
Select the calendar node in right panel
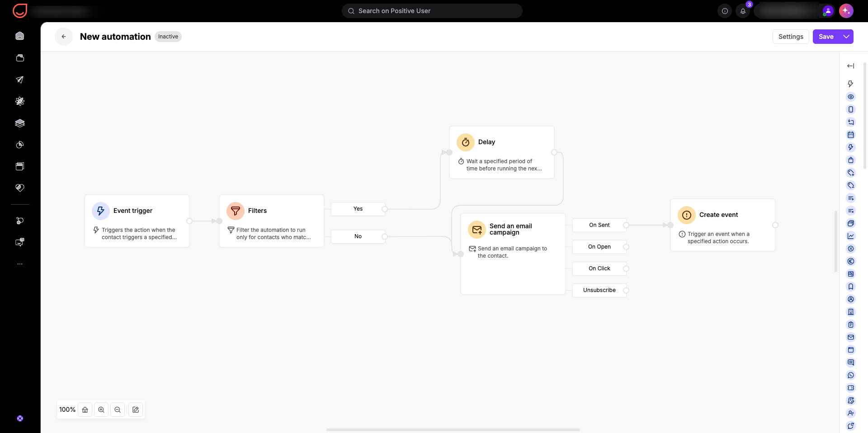pos(851,135)
